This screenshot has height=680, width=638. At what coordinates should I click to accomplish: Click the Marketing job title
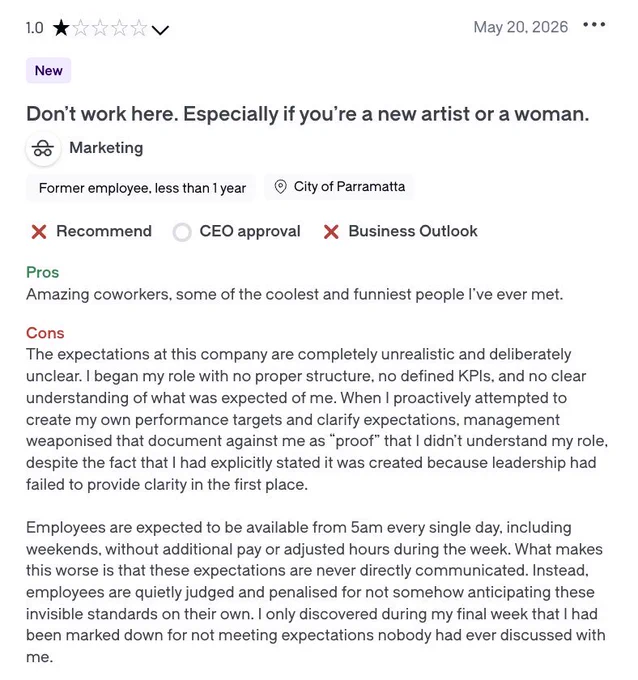pyautogui.click(x=106, y=148)
